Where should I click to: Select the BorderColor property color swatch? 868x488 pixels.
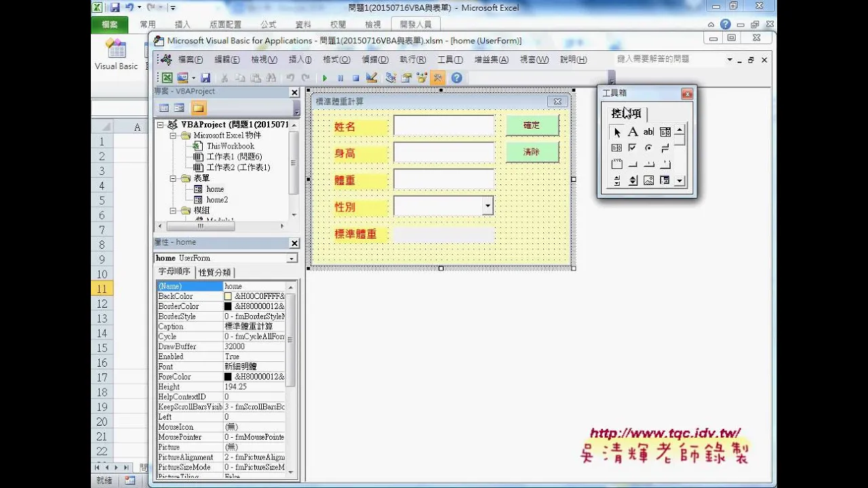[x=228, y=306]
